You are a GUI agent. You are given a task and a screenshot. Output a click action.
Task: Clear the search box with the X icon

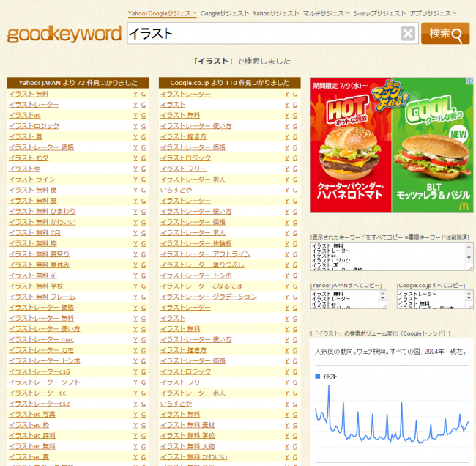408,34
